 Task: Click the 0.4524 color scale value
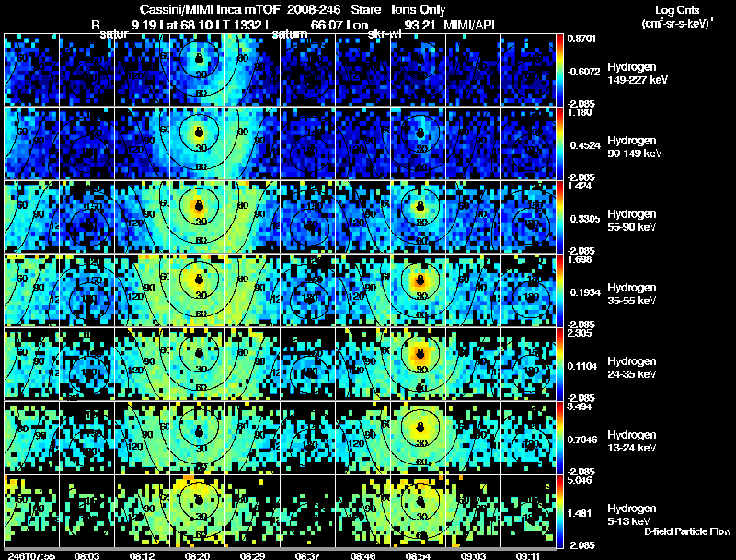[583, 145]
